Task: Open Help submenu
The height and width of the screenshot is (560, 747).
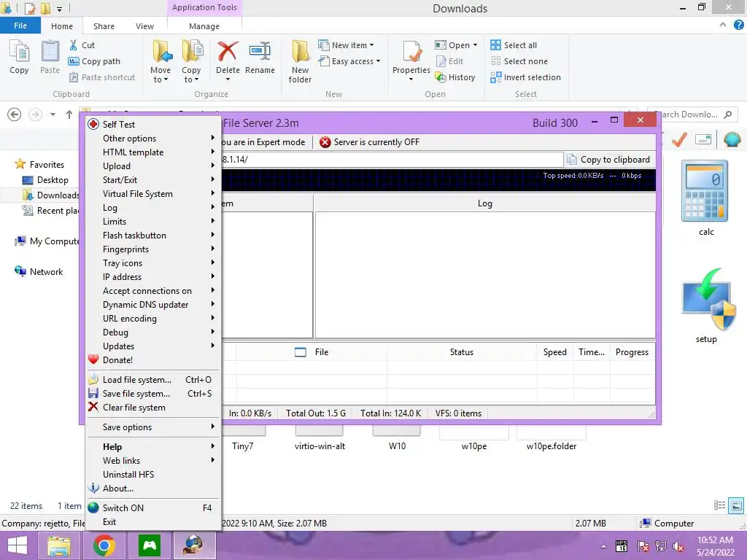Action: pos(152,447)
